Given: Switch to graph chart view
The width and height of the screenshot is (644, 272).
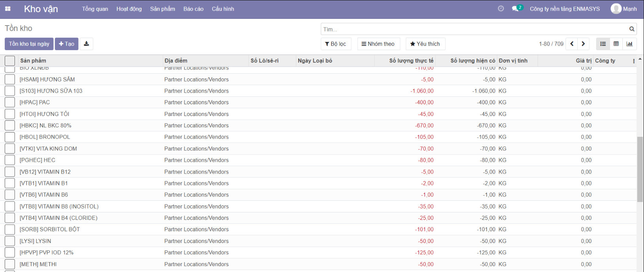Looking at the screenshot, I should 629,44.
